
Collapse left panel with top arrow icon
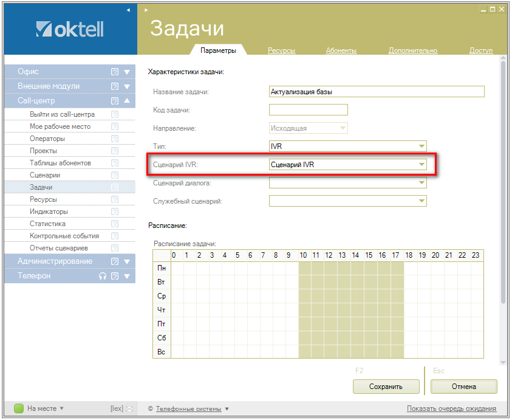(x=128, y=10)
